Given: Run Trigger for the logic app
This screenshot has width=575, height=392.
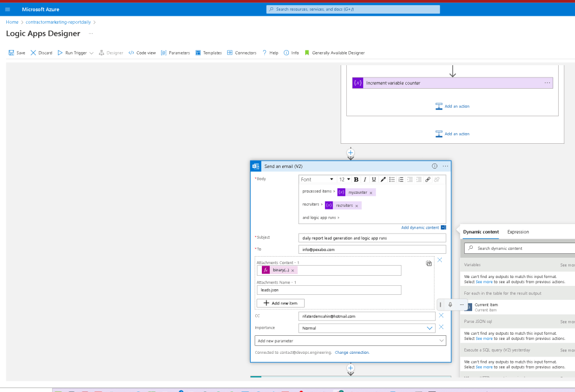Looking at the screenshot, I should click(x=73, y=53).
